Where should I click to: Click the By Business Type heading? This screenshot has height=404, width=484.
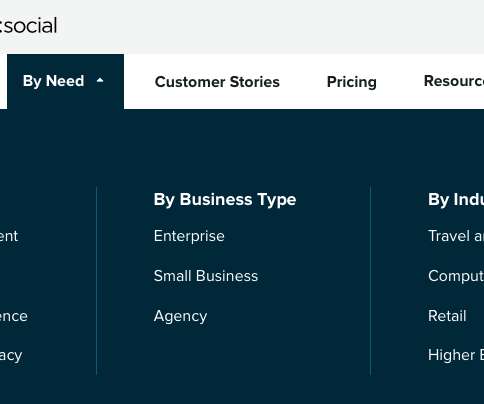tap(225, 200)
